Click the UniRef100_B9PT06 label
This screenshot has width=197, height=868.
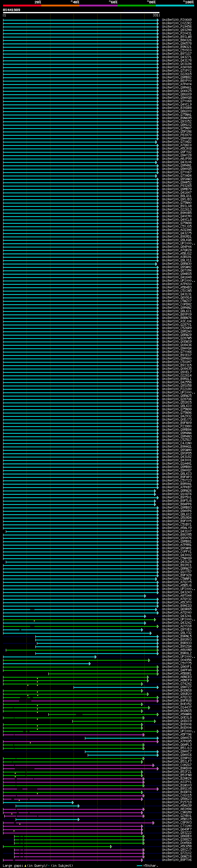click(x=177, y=860)
